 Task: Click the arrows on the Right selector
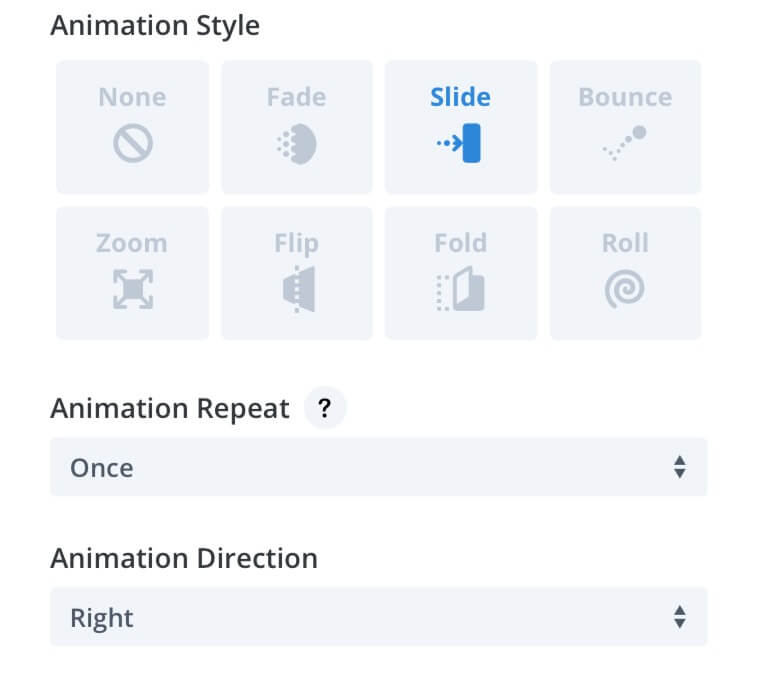(x=680, y=617)
